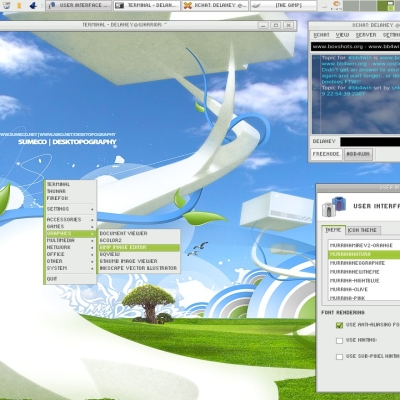This screenshot has width=400, height=400.
Task: Toggle Use anti-aliasing for fonts checkbox
Action: (339, 325)
